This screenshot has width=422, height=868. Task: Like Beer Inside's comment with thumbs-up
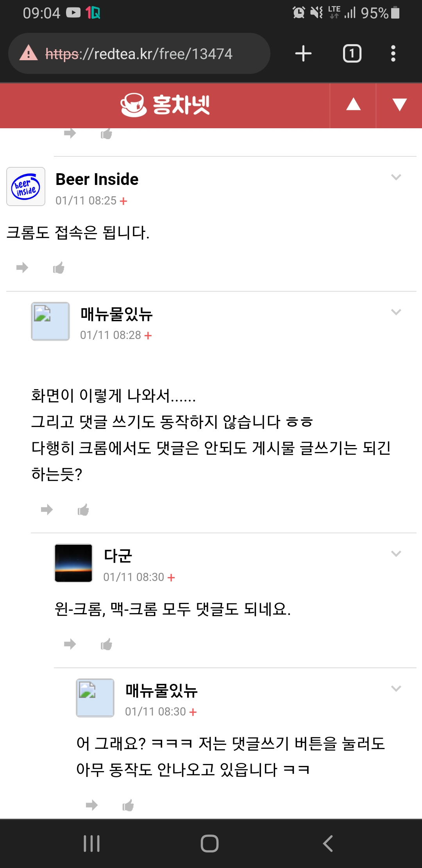(59, 268)
